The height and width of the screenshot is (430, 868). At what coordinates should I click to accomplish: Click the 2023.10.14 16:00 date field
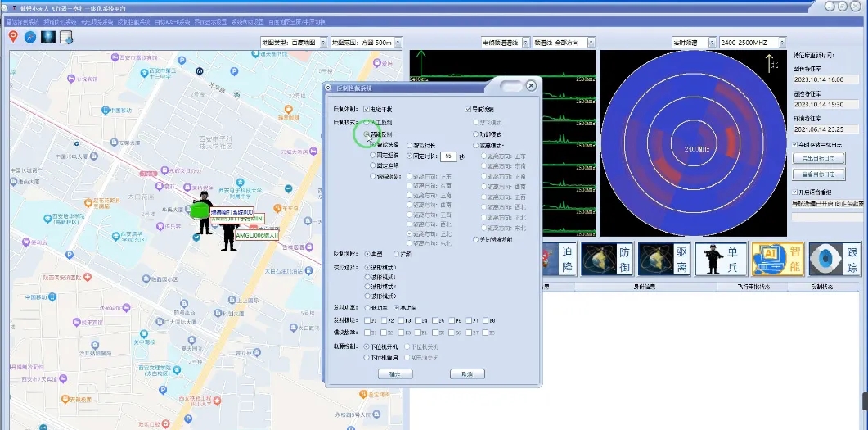point(825,79)
